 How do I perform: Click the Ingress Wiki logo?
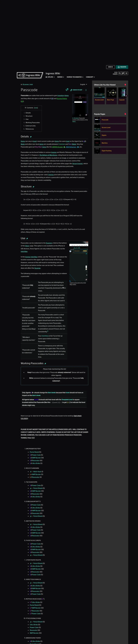30,75
